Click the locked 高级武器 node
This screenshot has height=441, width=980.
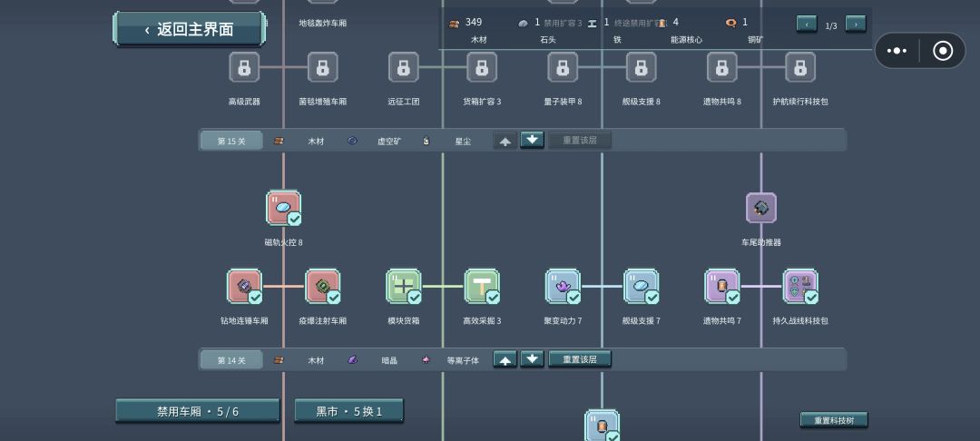(x=244, y=67)
